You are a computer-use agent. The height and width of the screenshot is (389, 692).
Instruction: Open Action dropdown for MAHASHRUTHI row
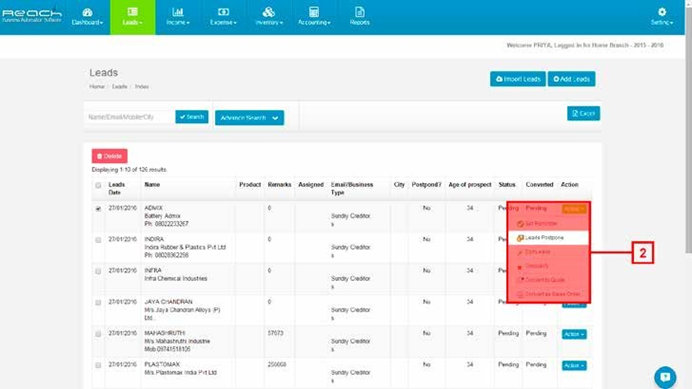(574, 334)
